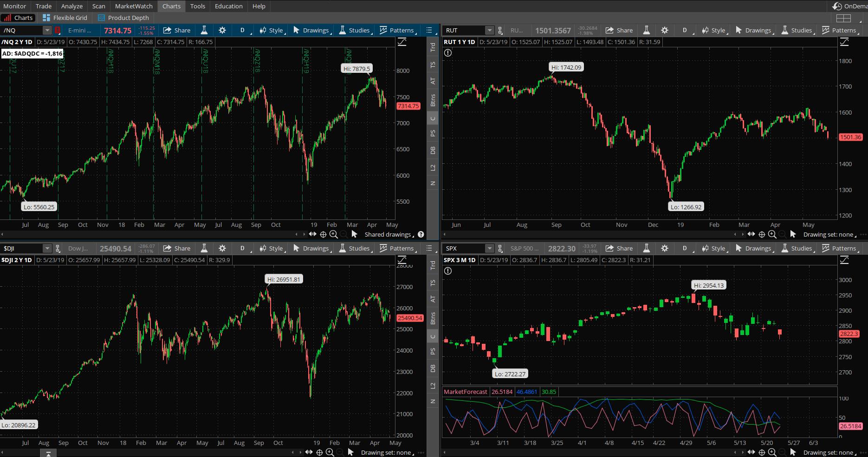Click the symbol link clip icon beside RUT

[x=500, y=30]
